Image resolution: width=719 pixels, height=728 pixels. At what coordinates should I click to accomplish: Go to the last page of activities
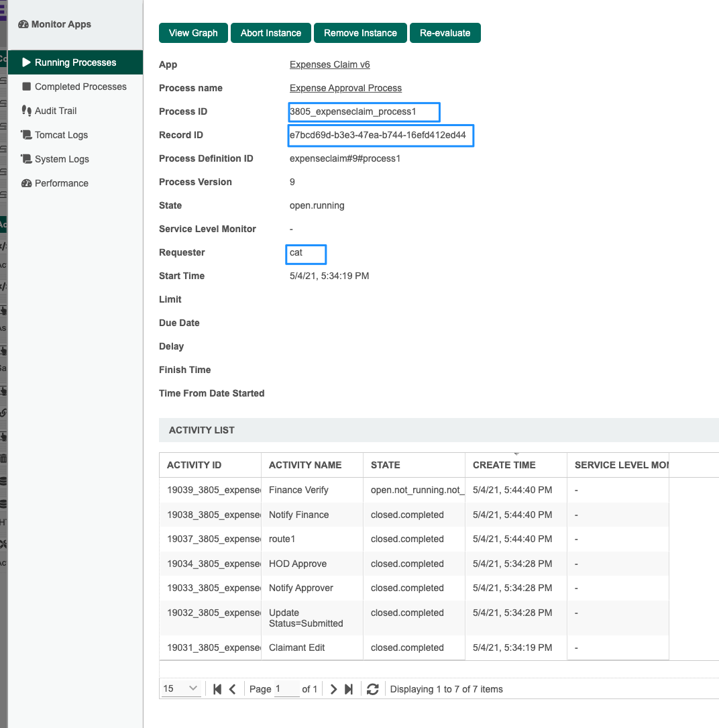[349, 689]
